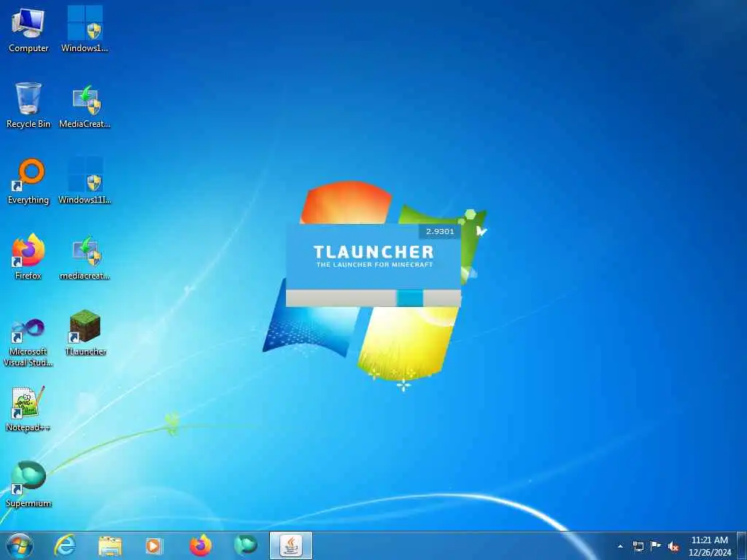Open Windows Media Player from taskbar
747x560 pixels.
154,545
